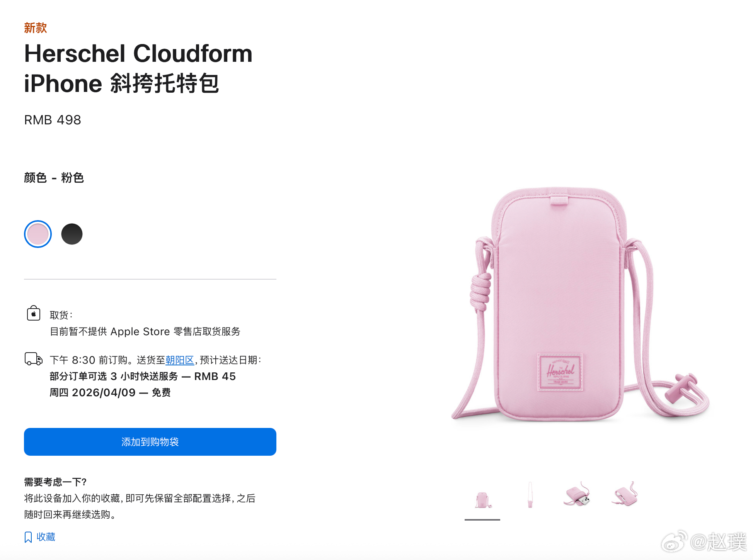The width and height of the screenshot is (753, 560).
Task: Click the 收藏 link
Action: pyautogui.click(x=46, y=537)
